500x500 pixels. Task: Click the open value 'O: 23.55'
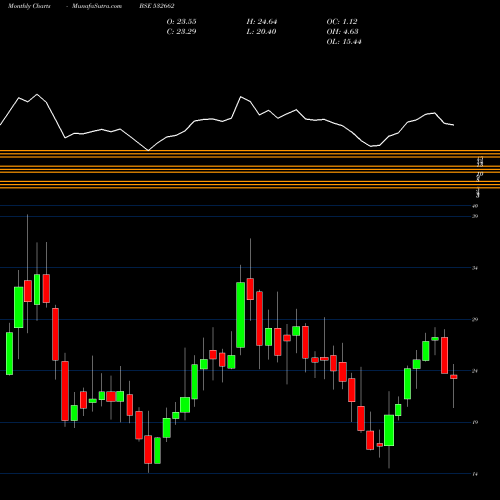(181, 22)
